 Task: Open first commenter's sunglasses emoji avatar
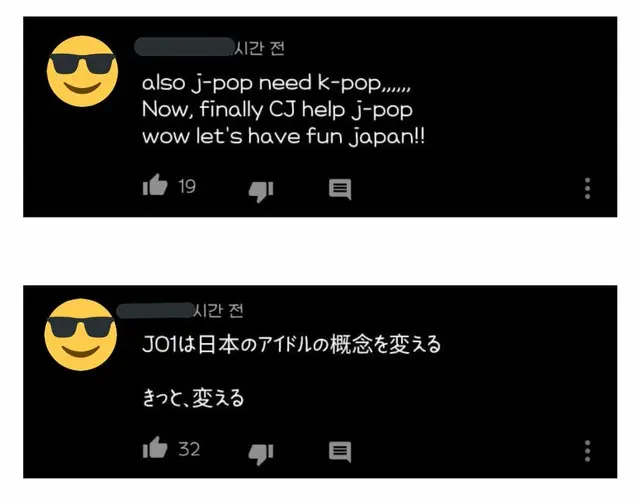[x=82, y=71]
